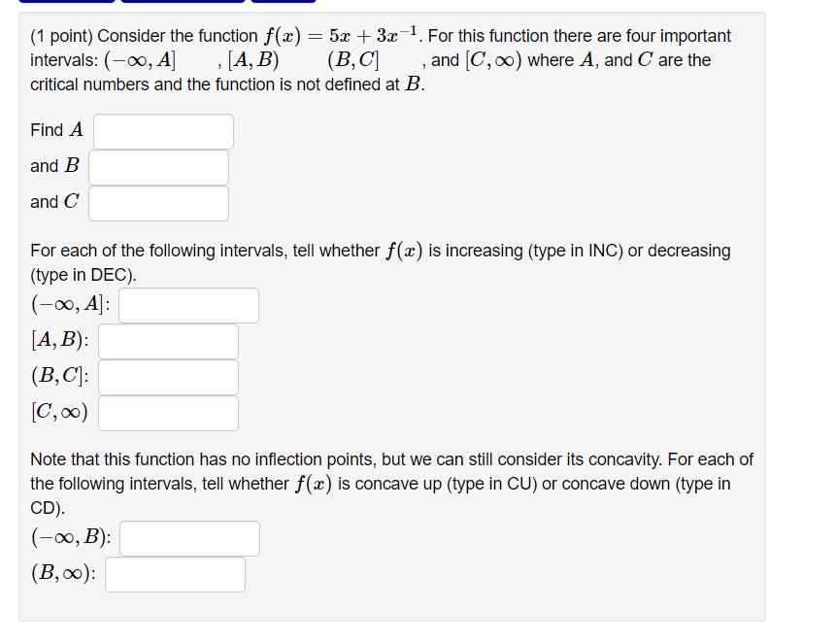This screenshot has height=644, width=837.
Task: Click the rightmost blue button at the top
Action: point(283,5)
